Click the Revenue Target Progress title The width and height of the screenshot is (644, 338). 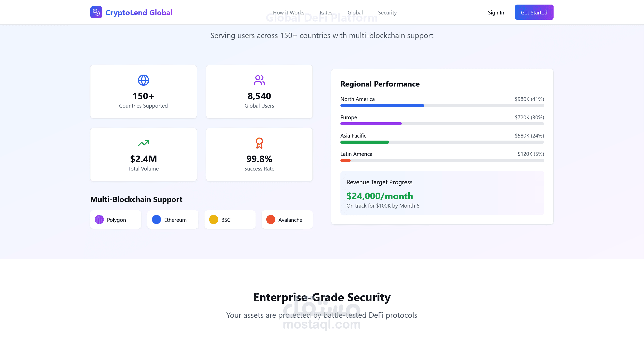pyautogui.click(x=379, y=182)
